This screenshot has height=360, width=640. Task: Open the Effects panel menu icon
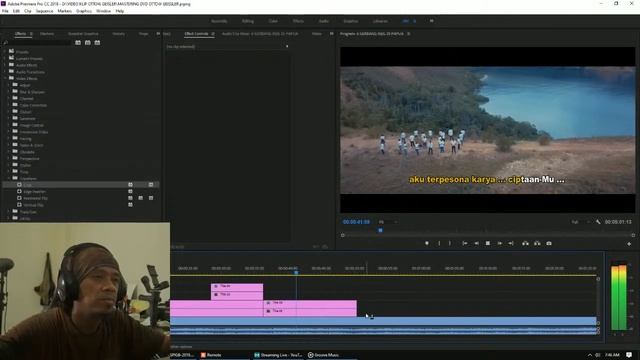click(x=31, y=34)
